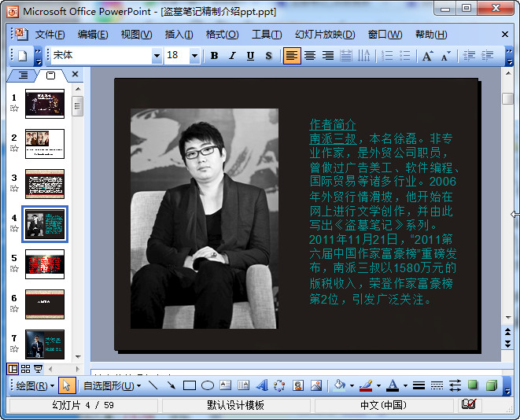
Task: Apply Line Color brush
Action: [366, 385]
